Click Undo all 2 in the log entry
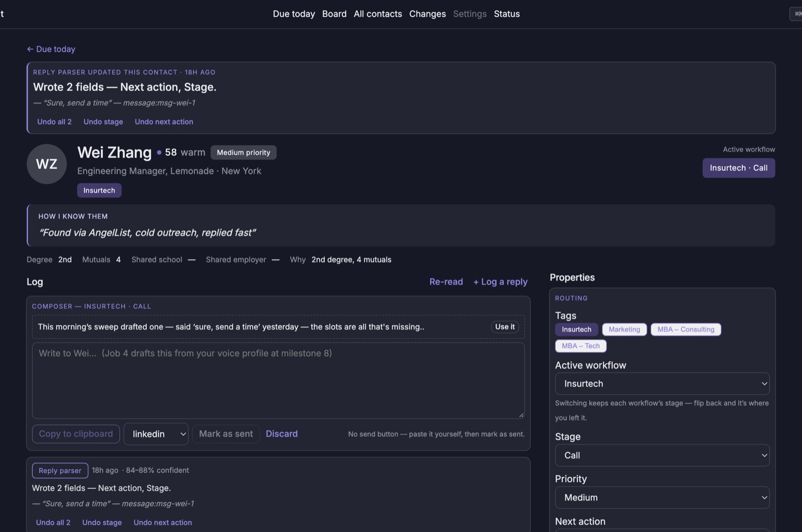The height and width of the screenshot is (532, 802). 53,522
